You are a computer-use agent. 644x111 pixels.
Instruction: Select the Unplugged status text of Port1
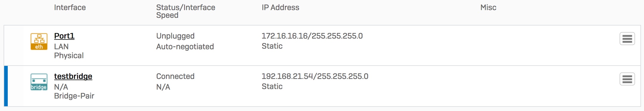[175, 36]
